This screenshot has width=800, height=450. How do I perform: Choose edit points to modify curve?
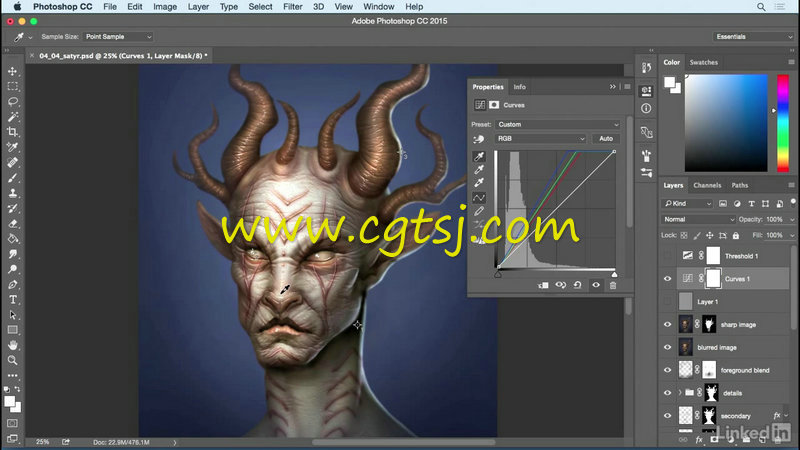click(479, 197)
